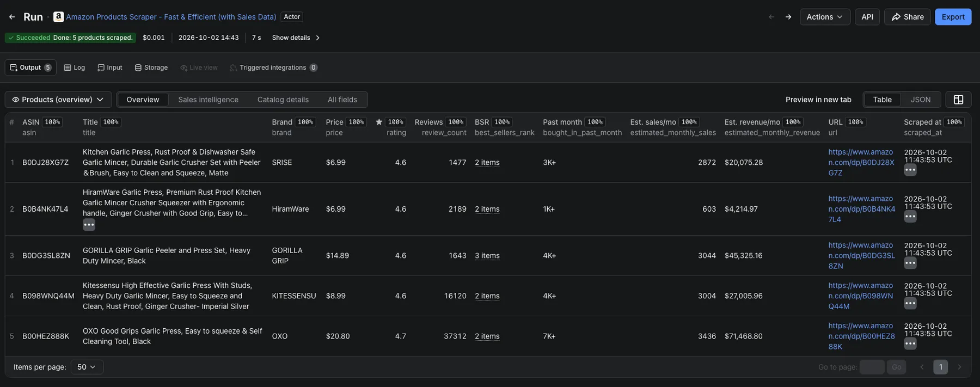
Task: Open the Input tab
Action: [x=110, y=67]
